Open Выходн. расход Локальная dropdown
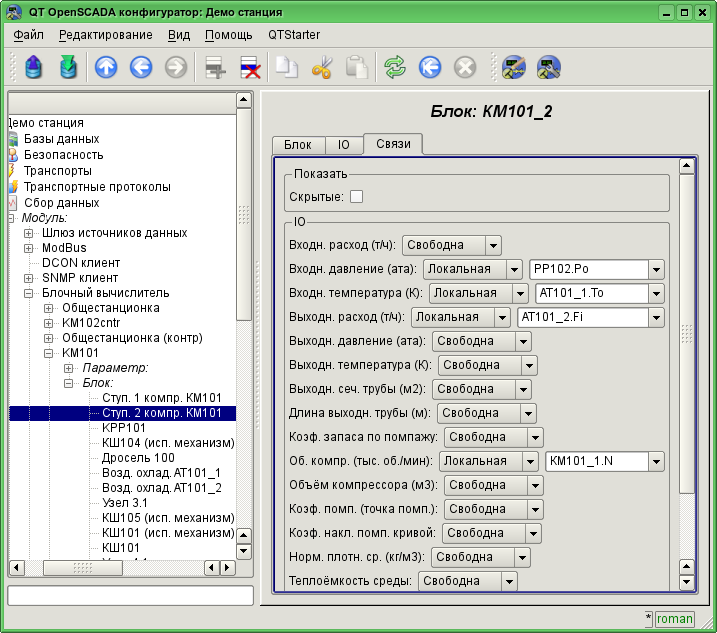 (x=461, y=317)
